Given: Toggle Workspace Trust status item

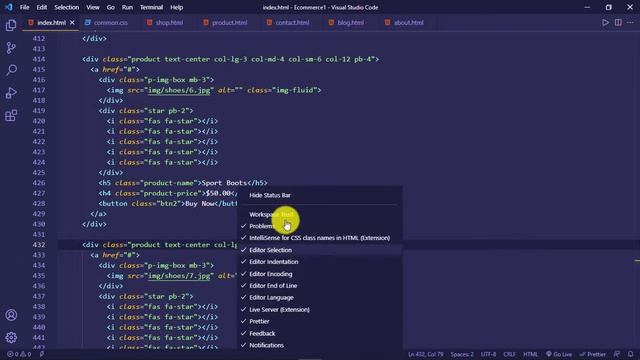Looking at the screenshot, I should (320, 214).
